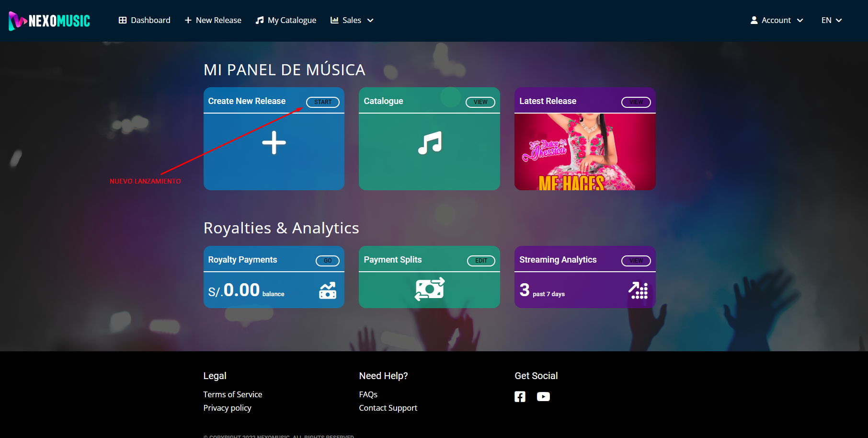This screenshot has height=438, width=868.
Task: Open New Release in the top navigation
Action: pos(213,20)
